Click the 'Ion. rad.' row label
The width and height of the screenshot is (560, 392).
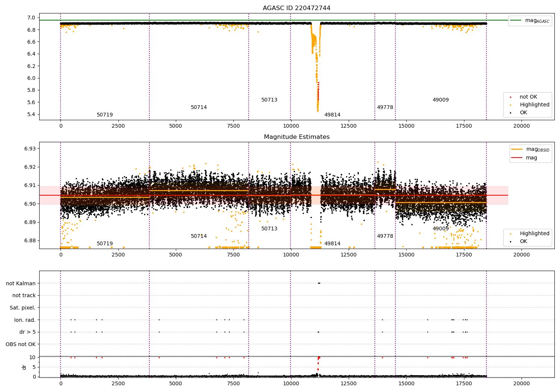(x=25, y=320)
